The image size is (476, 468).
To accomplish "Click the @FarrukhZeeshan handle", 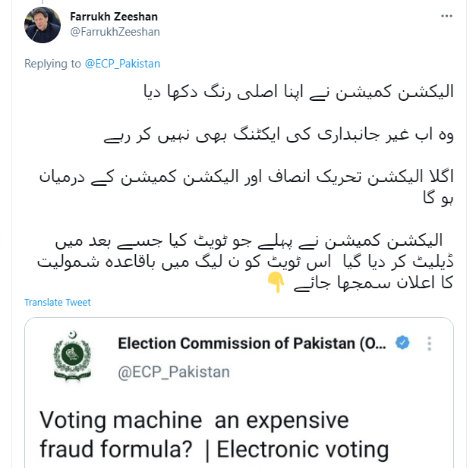I will (x=115, y=32).
